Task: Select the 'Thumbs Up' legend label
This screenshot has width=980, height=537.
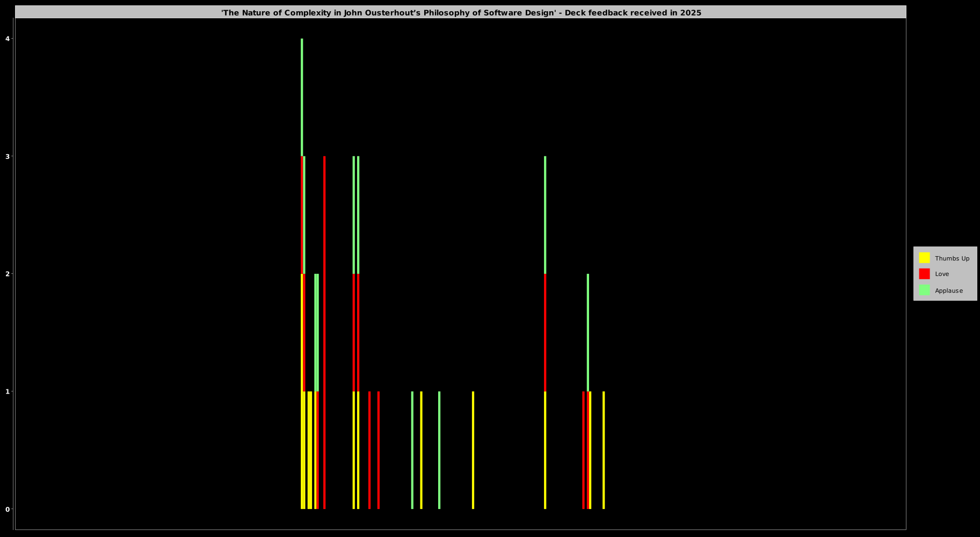Action: coord(952,258)
